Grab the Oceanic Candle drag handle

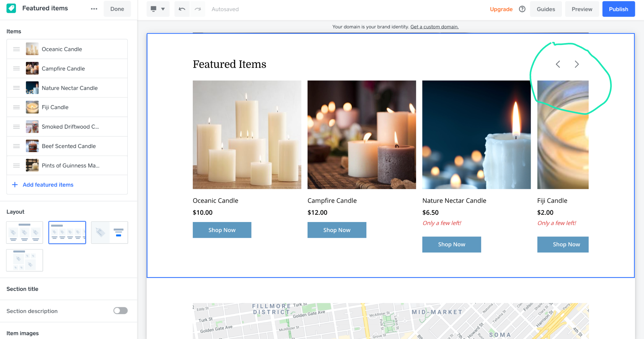coord(16,49)
